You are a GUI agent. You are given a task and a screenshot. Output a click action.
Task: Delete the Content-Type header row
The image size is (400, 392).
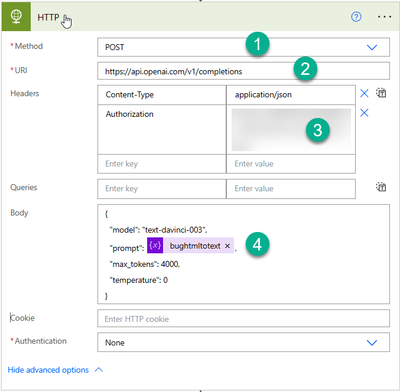(x=364, y=93)
